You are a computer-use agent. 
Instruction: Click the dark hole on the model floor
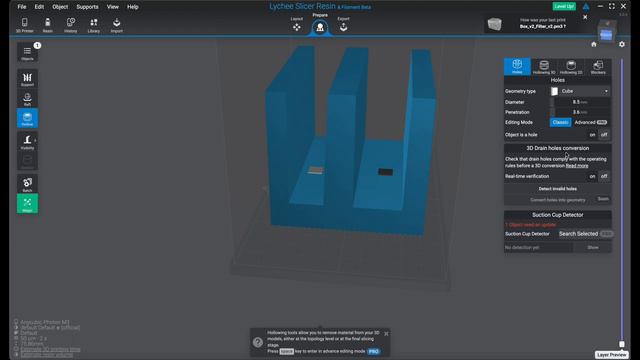(x=385, y=172)
